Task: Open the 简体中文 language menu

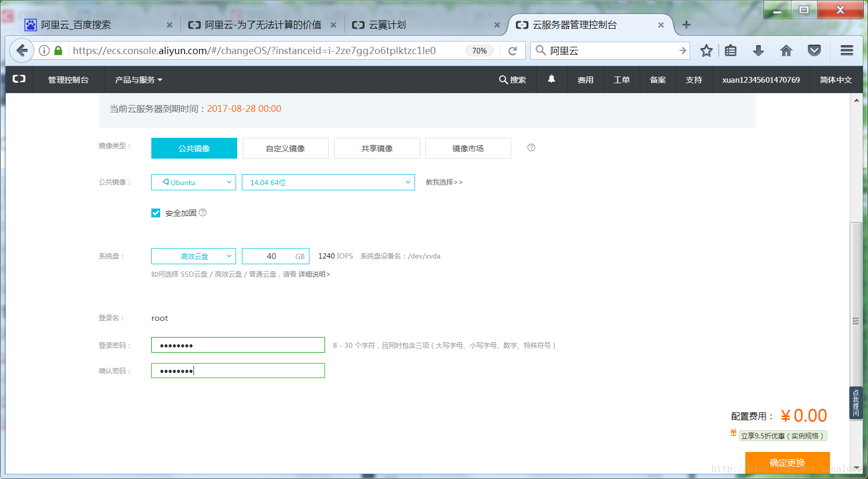Action: coord(836,80)
